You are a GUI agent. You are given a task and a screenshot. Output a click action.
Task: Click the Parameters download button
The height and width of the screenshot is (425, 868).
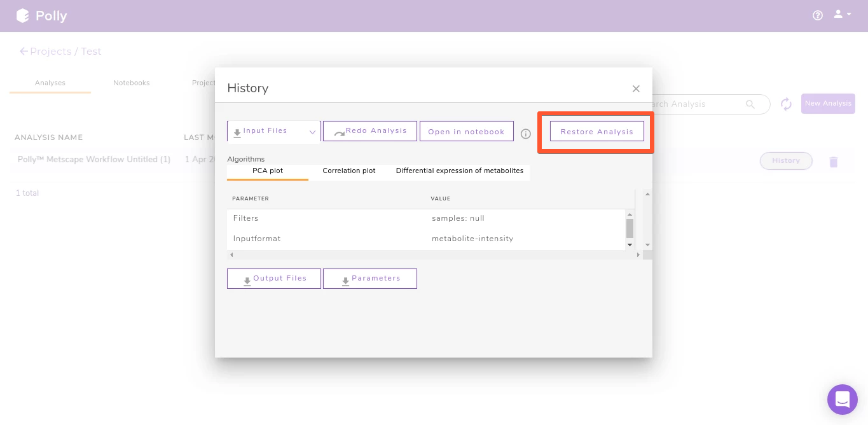(369, 279)
